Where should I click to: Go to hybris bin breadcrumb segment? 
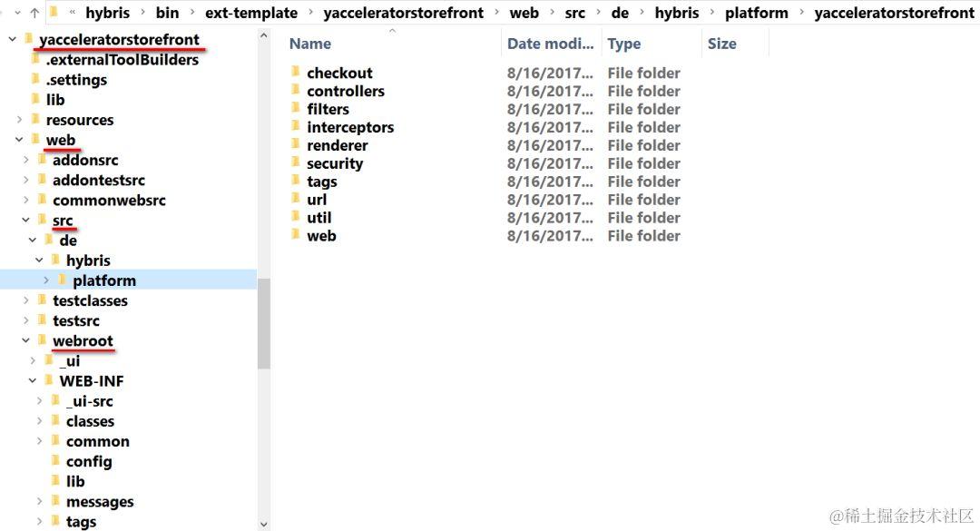167,13
